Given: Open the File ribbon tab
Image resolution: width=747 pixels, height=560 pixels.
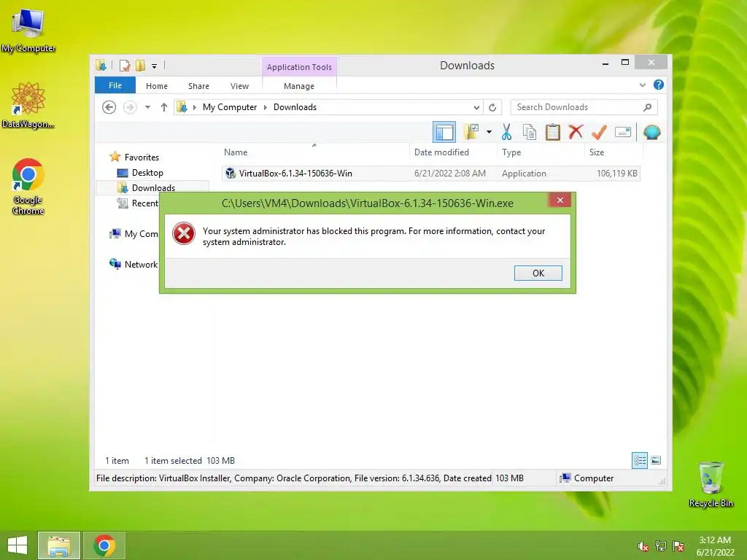Looking at the screenshot, I should coord(115,85).
